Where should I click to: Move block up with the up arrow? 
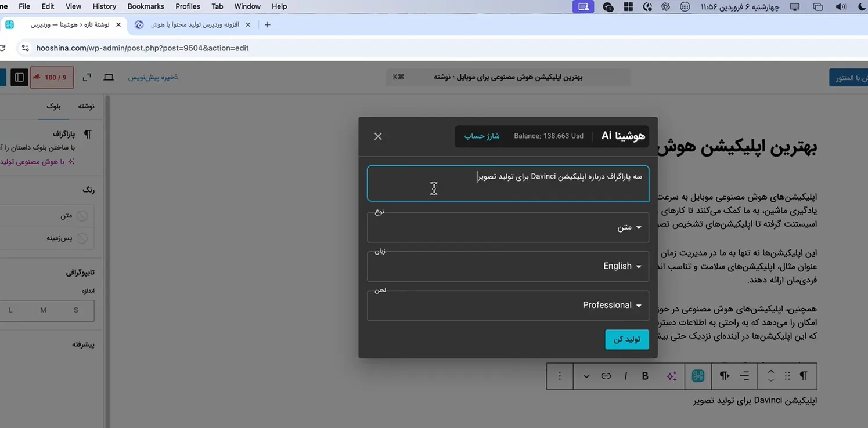tap(770, 372)
